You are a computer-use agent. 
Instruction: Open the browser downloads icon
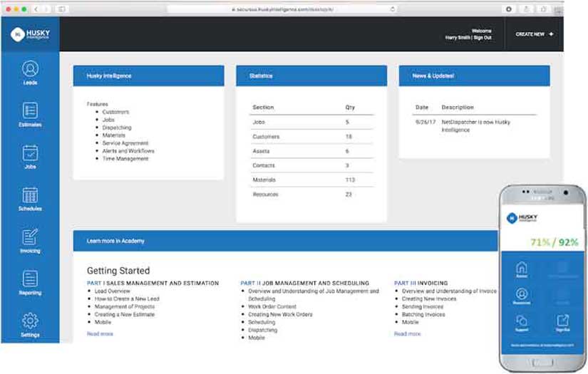pyautogui.click(x=508, y=9)
